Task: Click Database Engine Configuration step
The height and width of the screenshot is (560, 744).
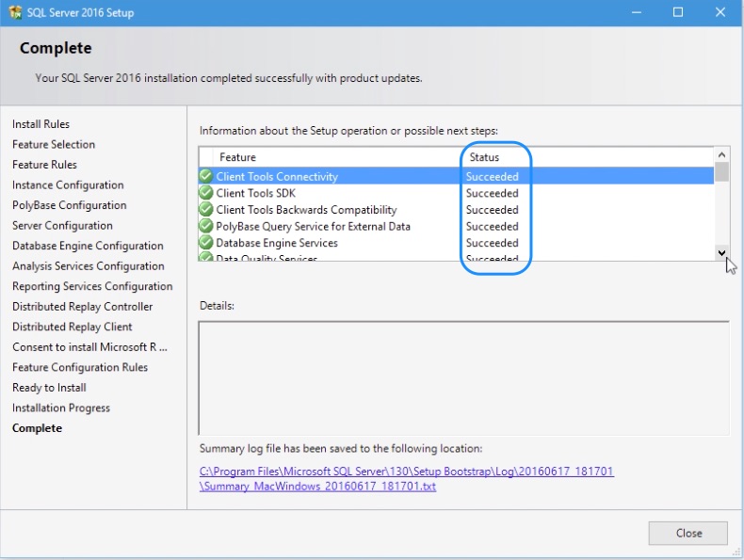Action: 88,246
